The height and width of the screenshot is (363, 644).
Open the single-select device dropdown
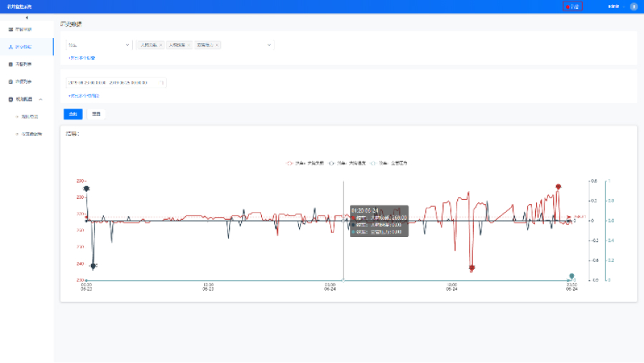pos(99,45)
